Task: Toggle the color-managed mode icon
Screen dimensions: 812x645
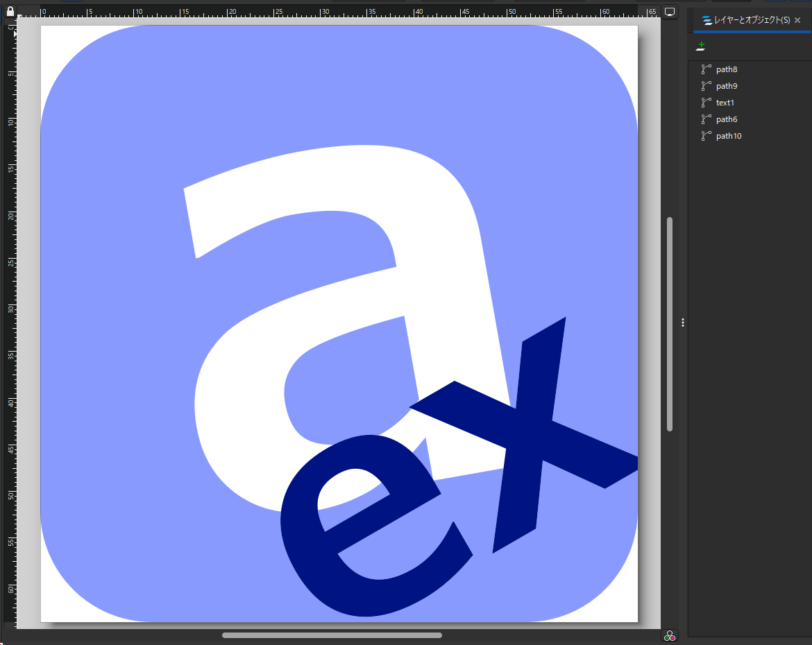Action: 670,635
